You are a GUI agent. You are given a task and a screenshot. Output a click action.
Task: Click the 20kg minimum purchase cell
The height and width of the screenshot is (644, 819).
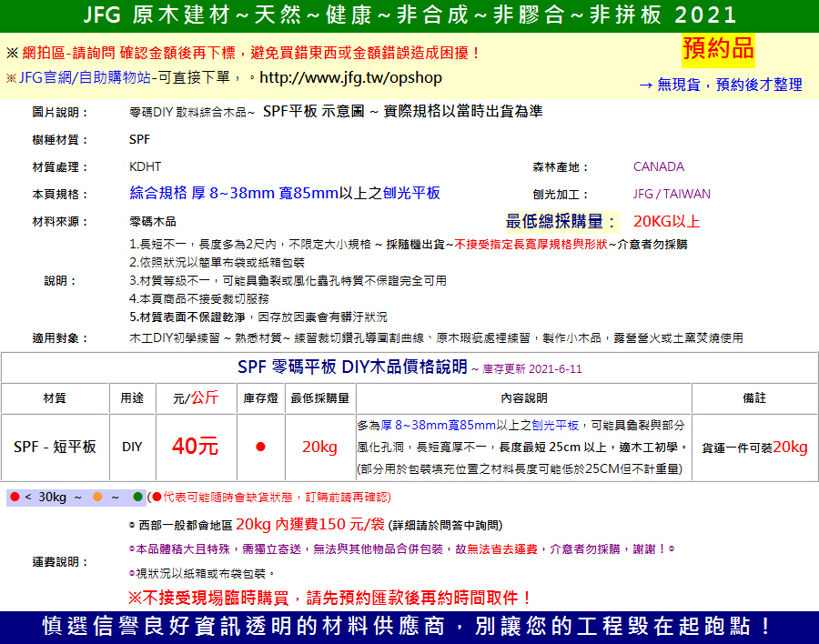click(319, 447)
